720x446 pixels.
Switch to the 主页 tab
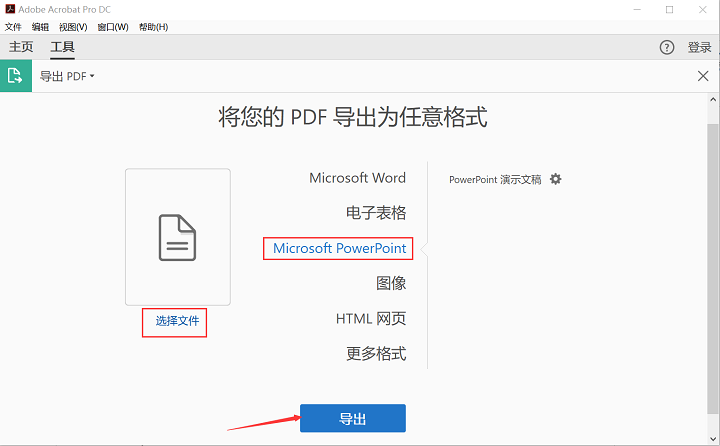(21, 47)
